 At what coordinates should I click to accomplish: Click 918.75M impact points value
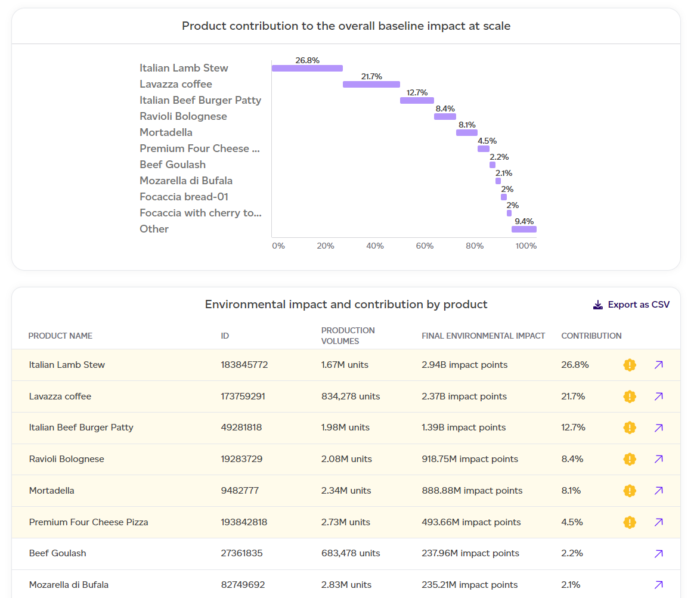[x=470, y=458]
